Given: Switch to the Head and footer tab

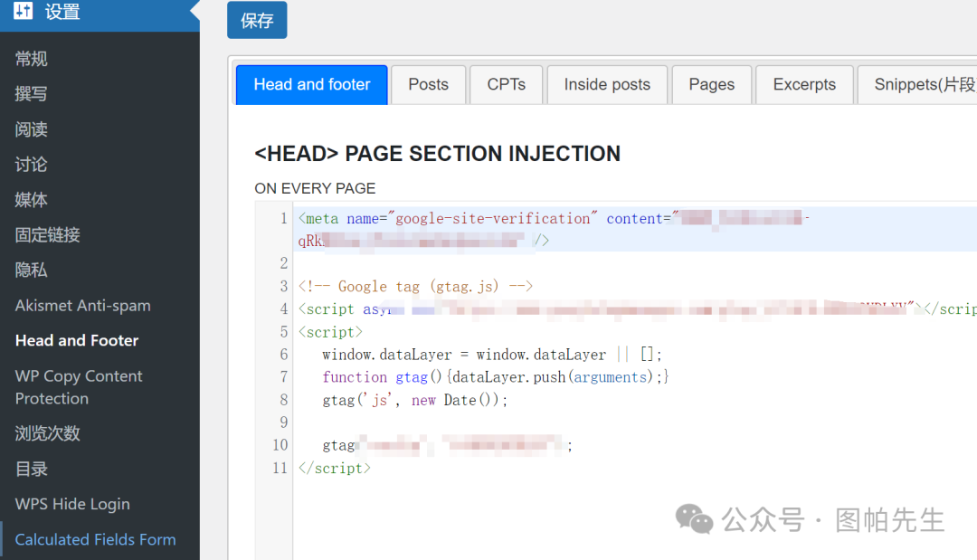Looking at the screenshot, I should point(311,85).
